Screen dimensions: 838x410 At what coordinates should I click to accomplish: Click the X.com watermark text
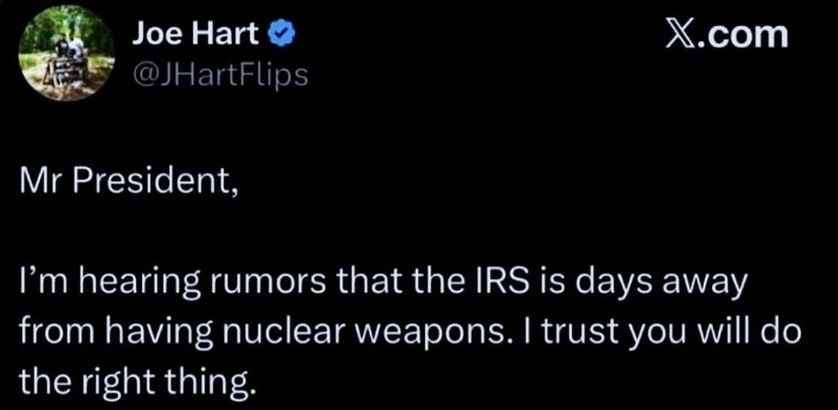[x=726, y=35]
